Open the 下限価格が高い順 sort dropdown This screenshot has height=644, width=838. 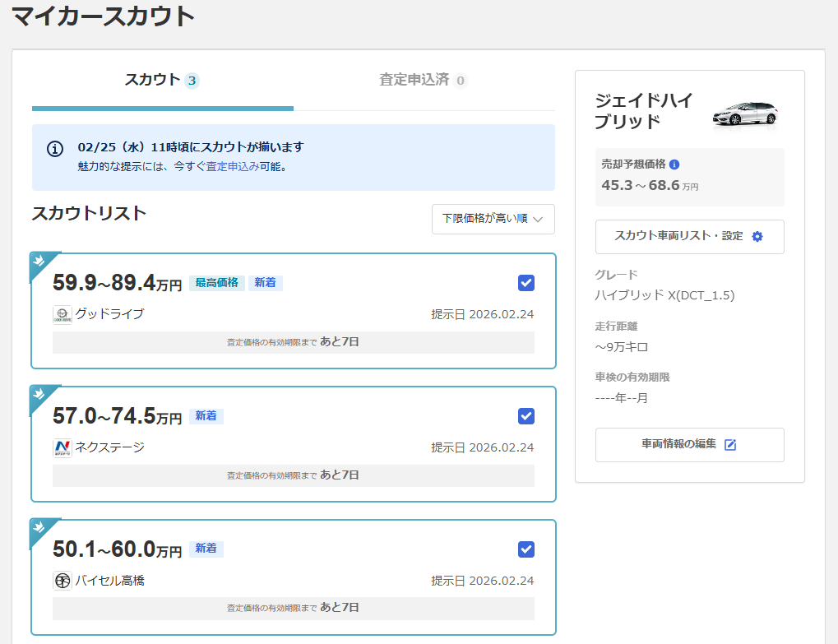pyautogui.click(x=493, y=219)
